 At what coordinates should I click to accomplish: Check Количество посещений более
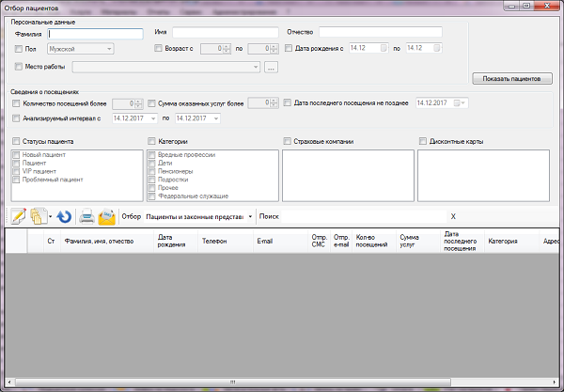click(x=16, y=103)
